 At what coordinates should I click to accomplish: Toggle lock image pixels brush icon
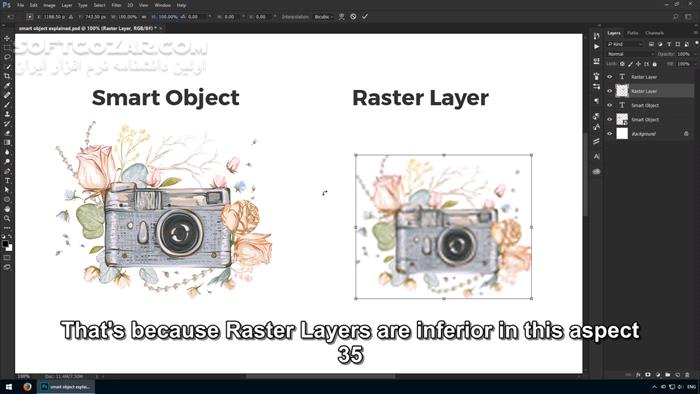point(630,64)
